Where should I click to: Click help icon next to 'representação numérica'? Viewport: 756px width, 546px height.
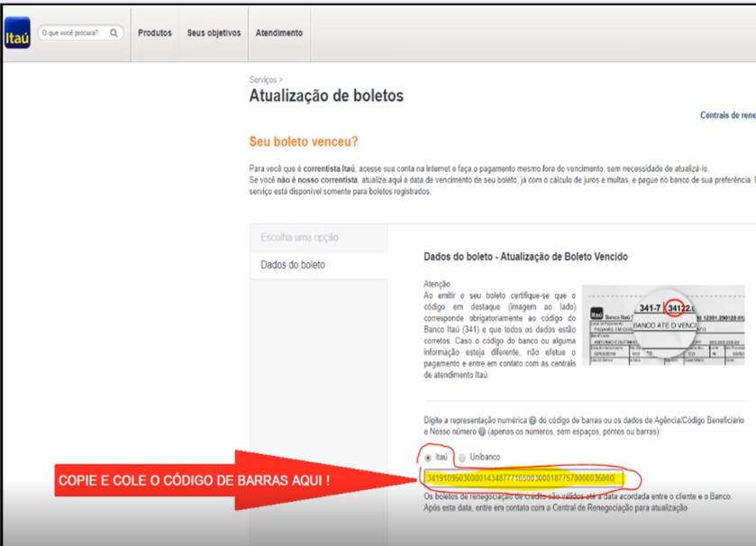[x=533, y=420]
